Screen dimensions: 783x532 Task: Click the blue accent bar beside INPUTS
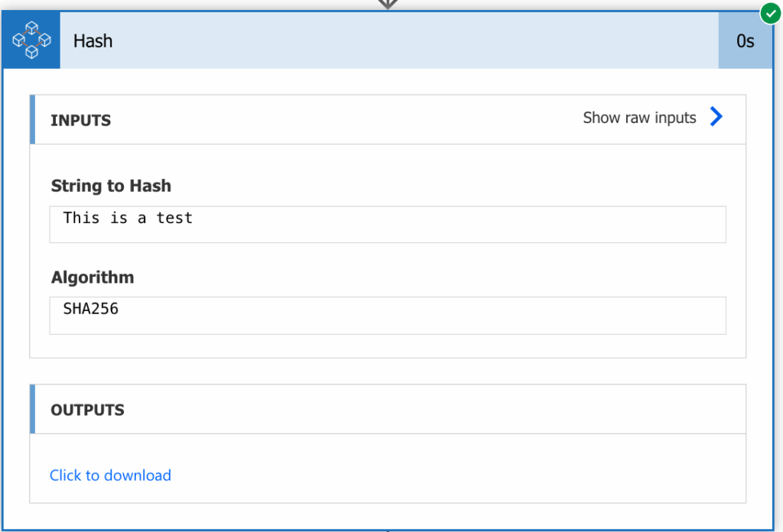(x=32, y=119)
